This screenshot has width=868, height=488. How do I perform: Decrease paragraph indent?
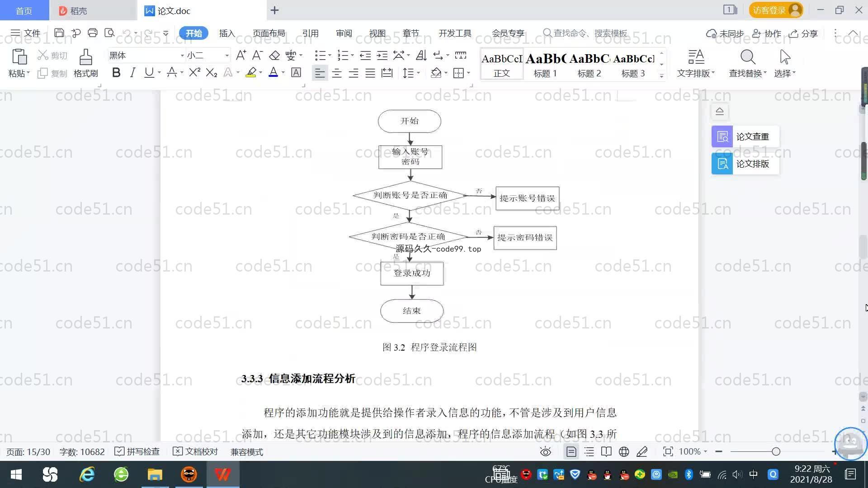[365, 55]
